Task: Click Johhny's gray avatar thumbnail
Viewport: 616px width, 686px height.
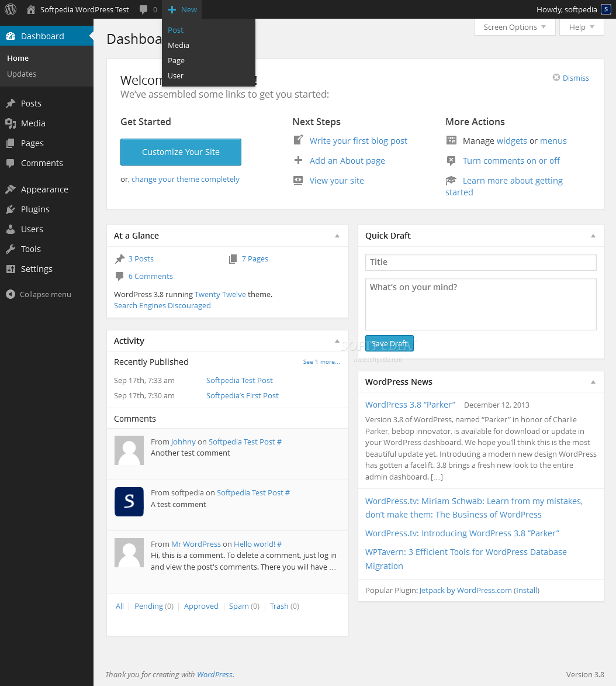Action: [x=129, y=450]
